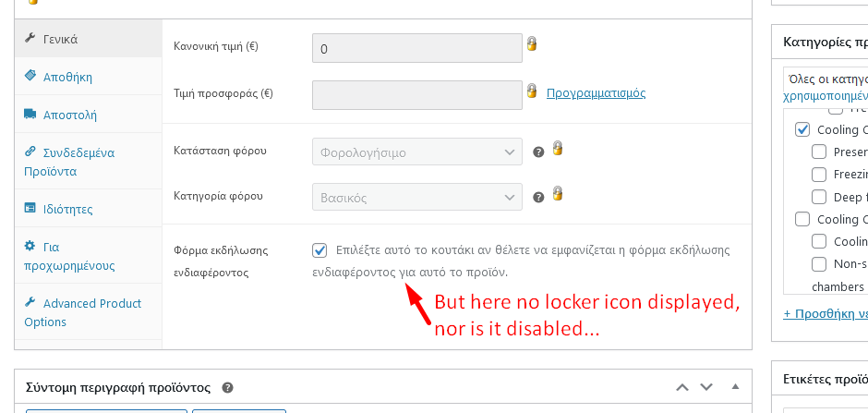The width and height of the screenshot is (868, 413).
Task: Open the Κατάσταση φόρου dropdown
Action: 417,152
